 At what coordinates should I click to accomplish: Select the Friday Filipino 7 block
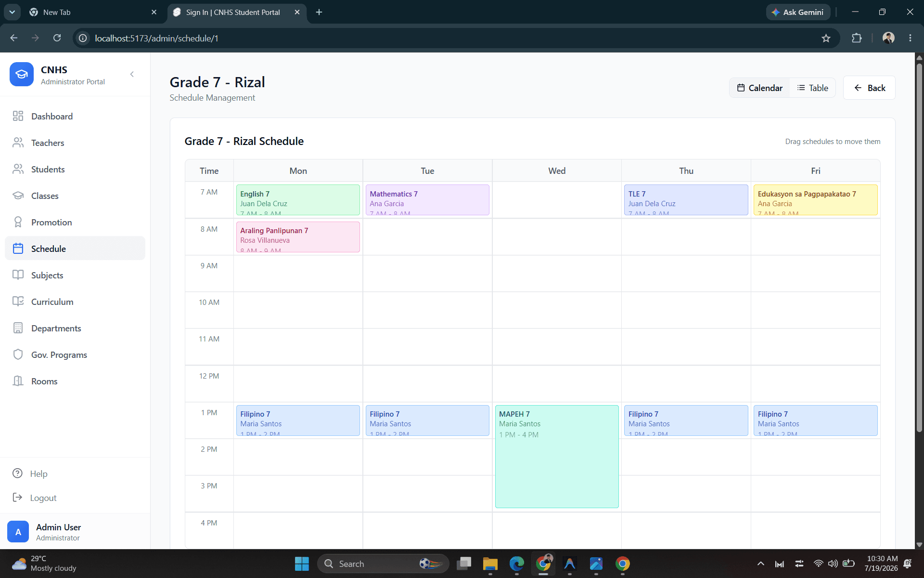click(x=815, y=420)
